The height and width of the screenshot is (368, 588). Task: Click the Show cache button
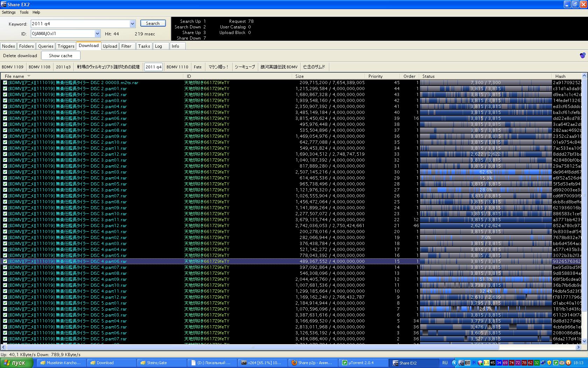coord(61,55)
